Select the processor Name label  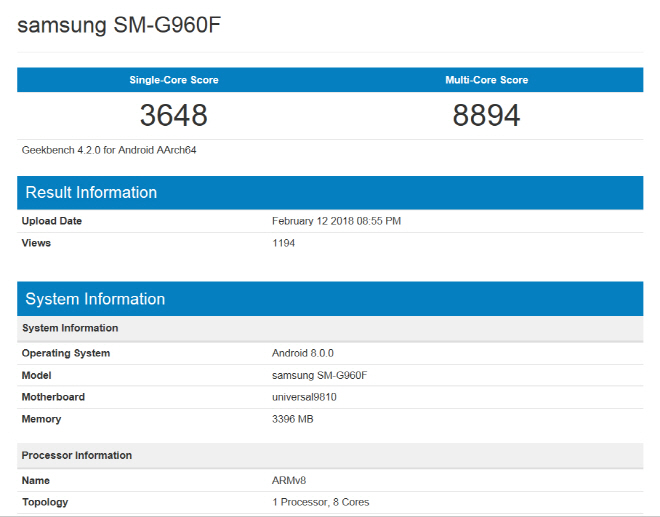pos(35,480)
